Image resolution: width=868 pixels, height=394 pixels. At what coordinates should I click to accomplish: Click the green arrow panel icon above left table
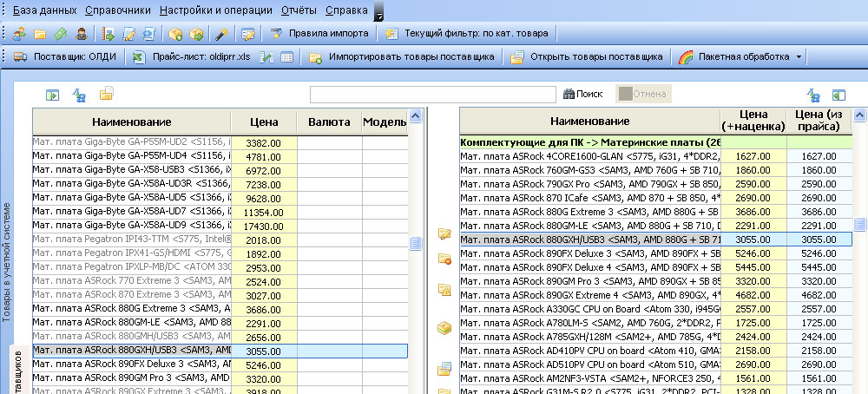pos(53,95)
